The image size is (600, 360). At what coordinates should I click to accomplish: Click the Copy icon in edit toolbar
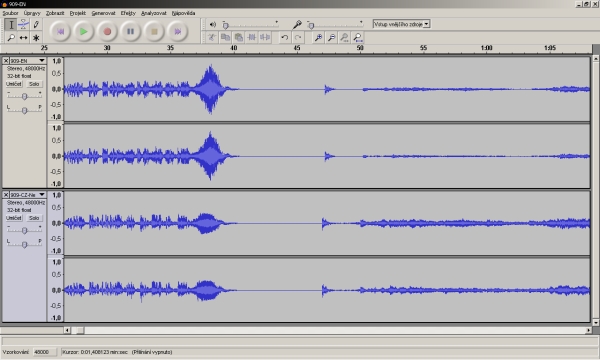coord(225,37)
